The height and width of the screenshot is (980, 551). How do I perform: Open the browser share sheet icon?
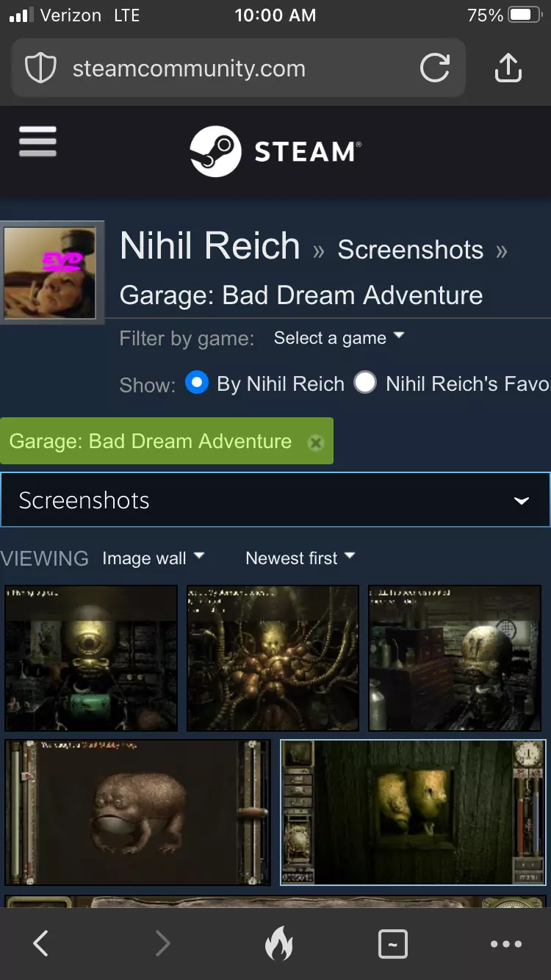(x=508, y=68)
